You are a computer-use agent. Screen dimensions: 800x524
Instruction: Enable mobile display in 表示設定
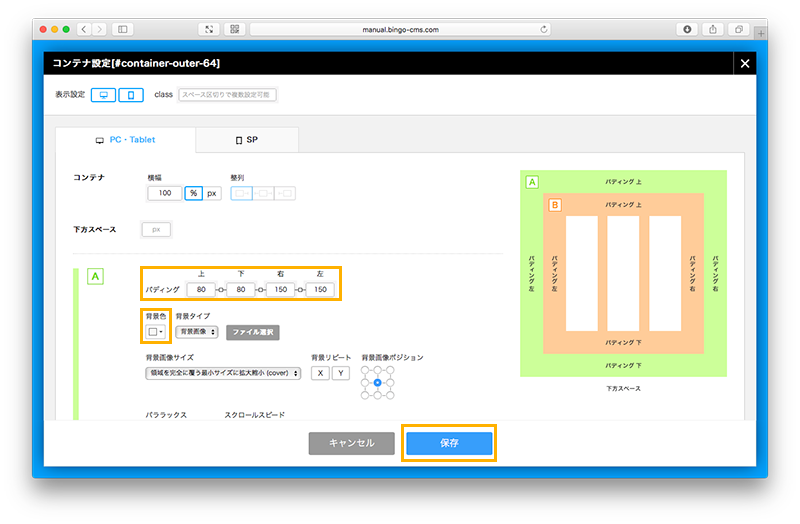pyautogui.click(x=131, y=95)
